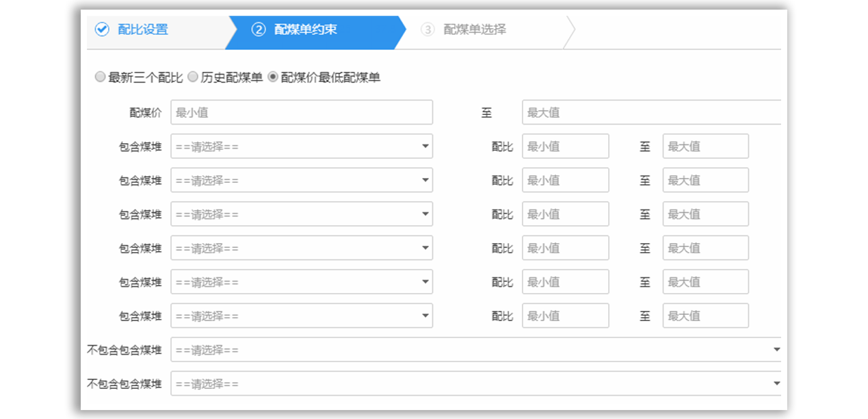Click the 配煤价 最大值 input field
The image size is (868, 419).
coord(651,112)
